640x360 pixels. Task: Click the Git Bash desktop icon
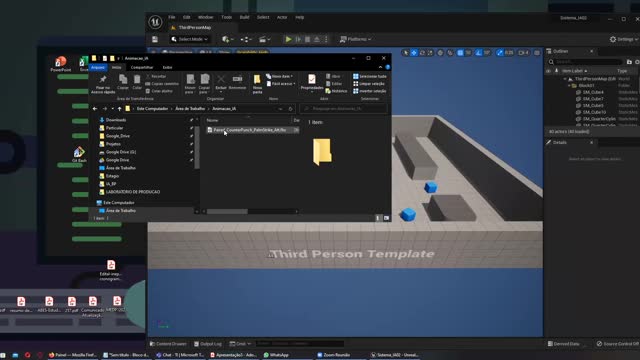79,154
